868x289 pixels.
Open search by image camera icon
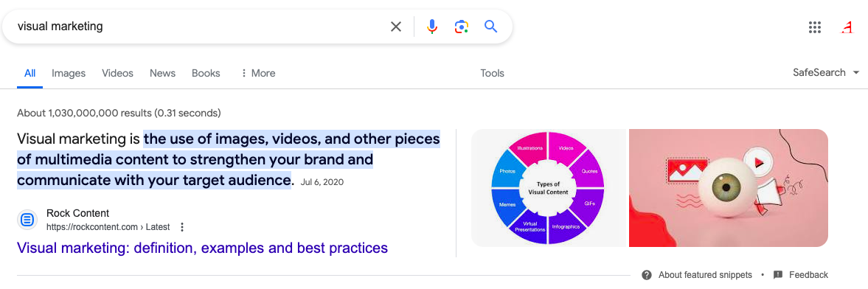(x=462, y=27)
